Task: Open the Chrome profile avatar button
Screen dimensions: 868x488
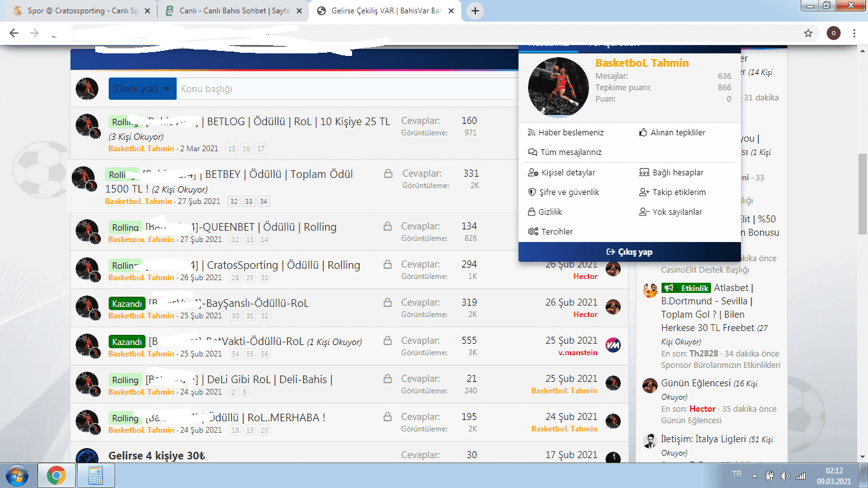Action: click(x=834, y=33)
